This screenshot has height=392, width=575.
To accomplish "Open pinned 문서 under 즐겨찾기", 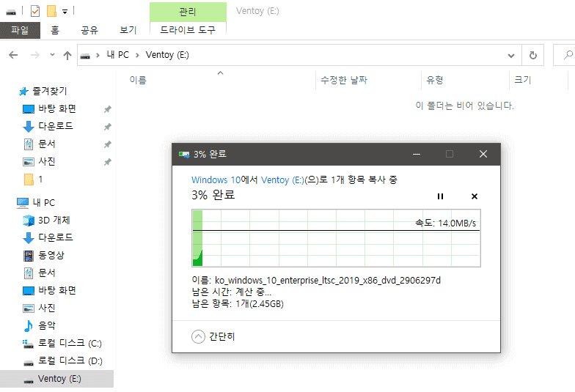I will pyautogui.click(x=47, y=144).
